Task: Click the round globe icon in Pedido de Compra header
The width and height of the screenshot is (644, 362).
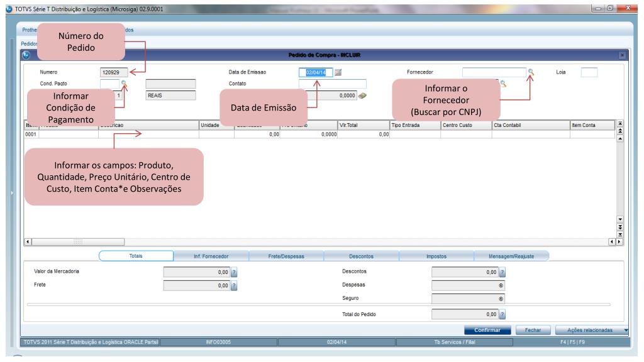Action: click(26, 55)
